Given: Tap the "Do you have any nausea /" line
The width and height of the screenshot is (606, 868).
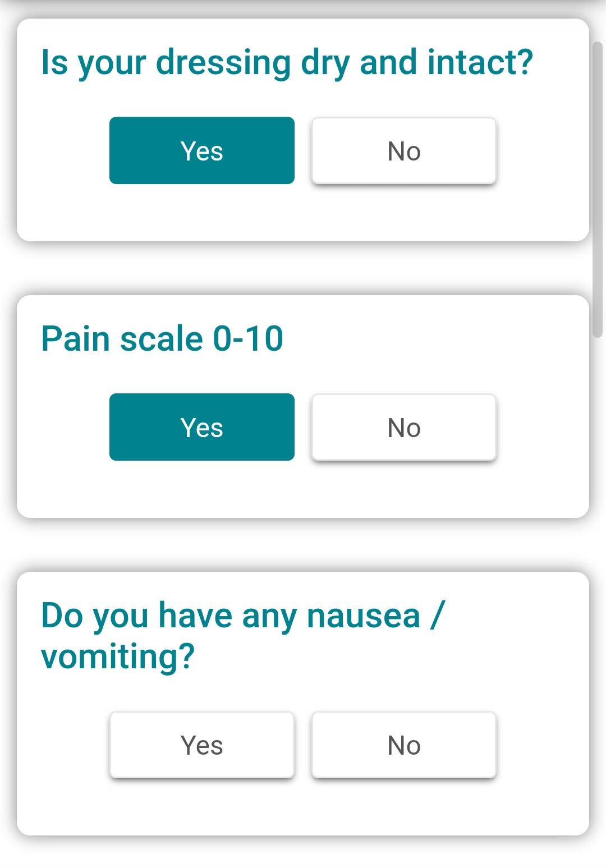Looking at the screenshot, I should [x=243, y=616].
